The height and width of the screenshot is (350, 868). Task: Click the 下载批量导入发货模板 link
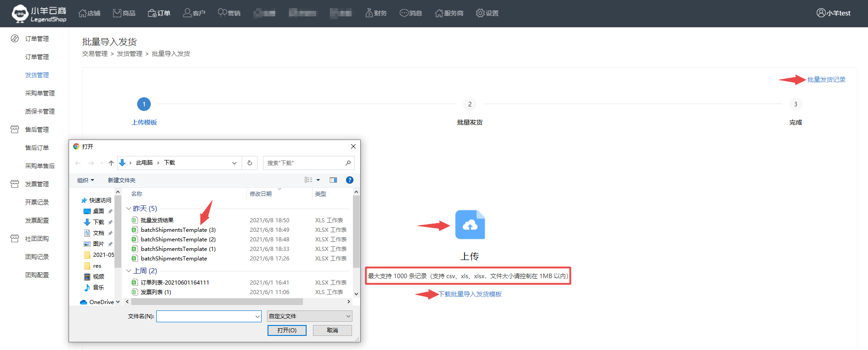(470, 294)
